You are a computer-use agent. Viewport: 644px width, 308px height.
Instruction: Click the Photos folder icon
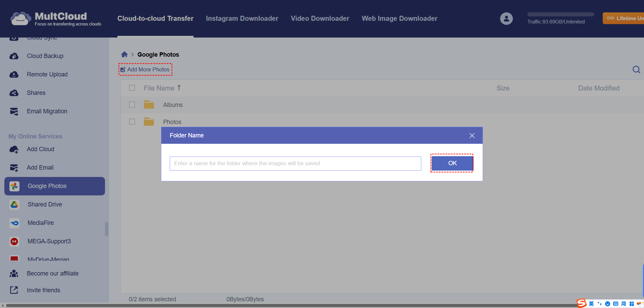pos(149,121)
